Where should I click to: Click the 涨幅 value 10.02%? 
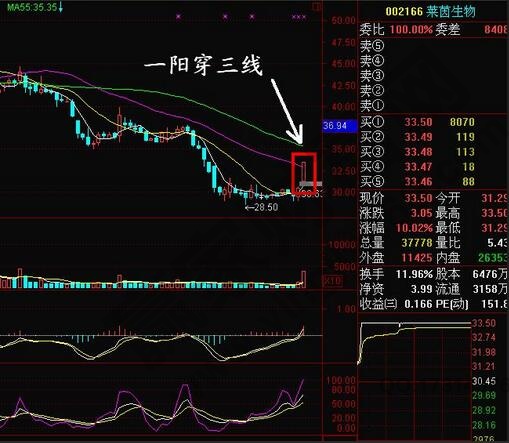[x=414, y=228]
